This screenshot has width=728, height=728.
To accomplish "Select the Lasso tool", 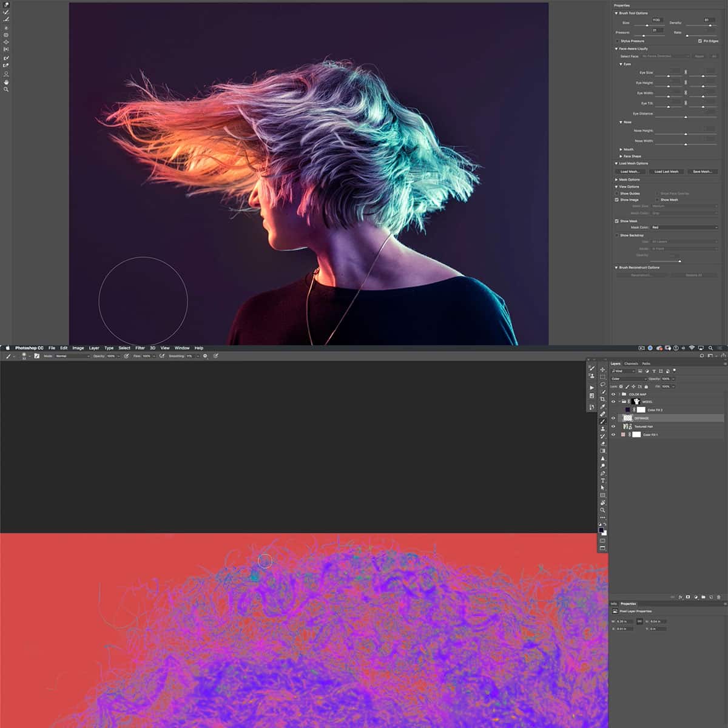I will (x=602, y=384).
